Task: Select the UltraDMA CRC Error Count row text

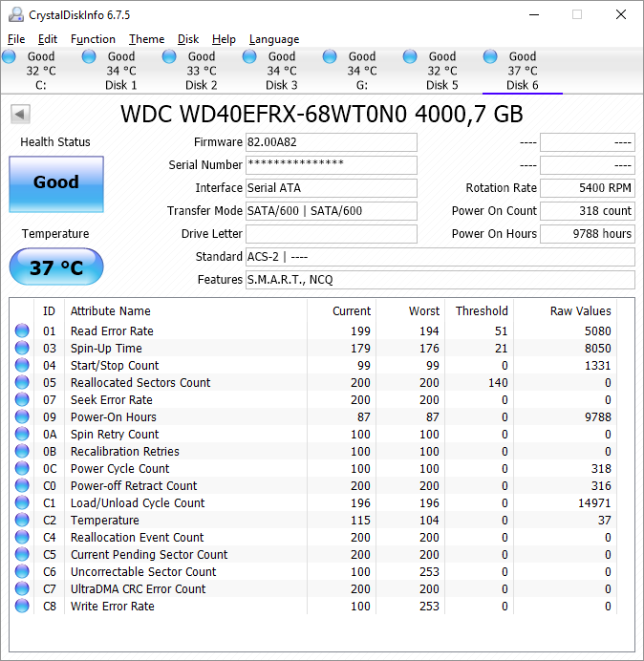Action: tap(138, 589)
